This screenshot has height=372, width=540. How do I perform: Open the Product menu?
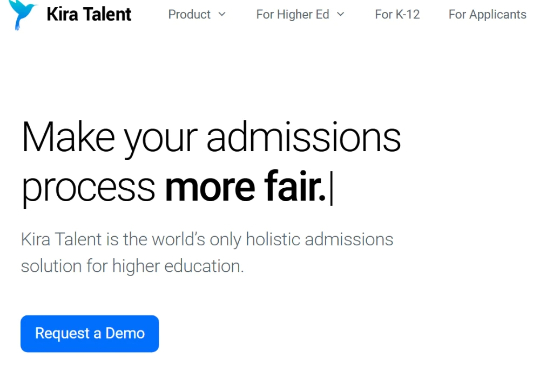click(189, 14)
